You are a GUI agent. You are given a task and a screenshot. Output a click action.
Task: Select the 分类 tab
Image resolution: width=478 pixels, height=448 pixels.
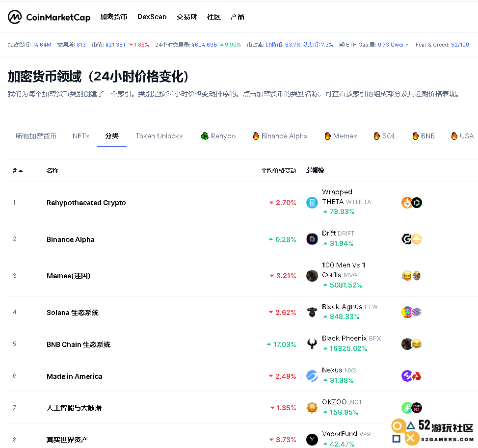pyautogui.click(x=112, y=136)
